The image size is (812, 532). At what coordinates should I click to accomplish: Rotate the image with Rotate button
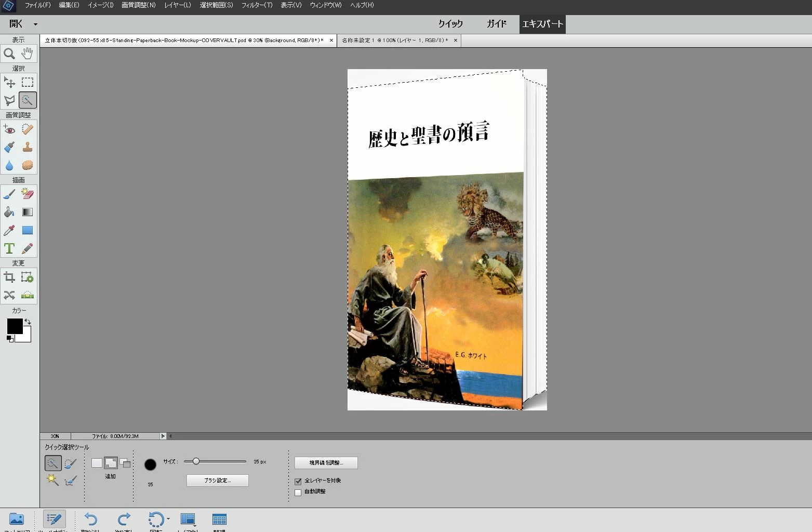point(155,519)
